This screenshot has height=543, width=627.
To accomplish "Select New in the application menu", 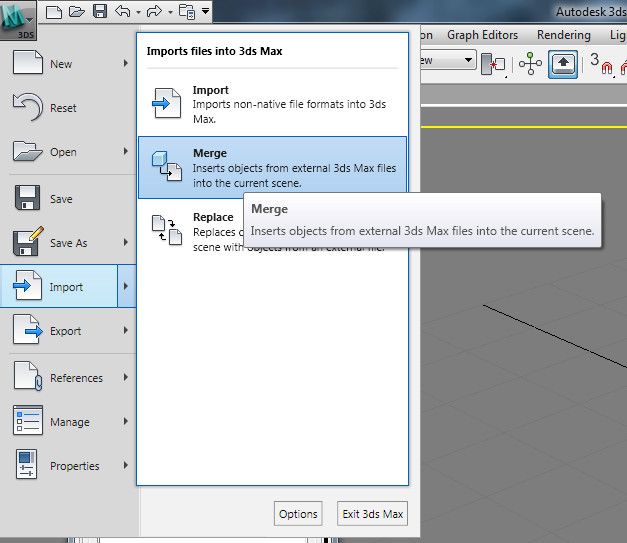I will pos(68,64).
